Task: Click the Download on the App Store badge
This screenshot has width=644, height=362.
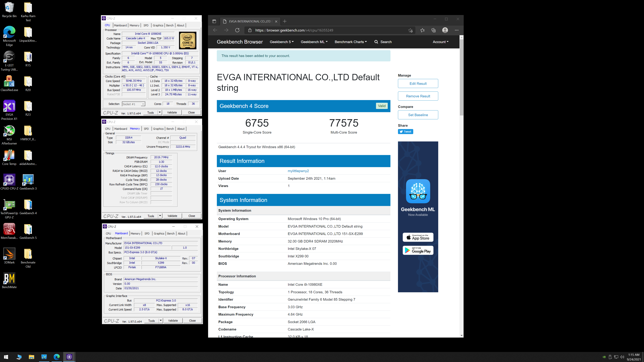Action: coord(418,237)
